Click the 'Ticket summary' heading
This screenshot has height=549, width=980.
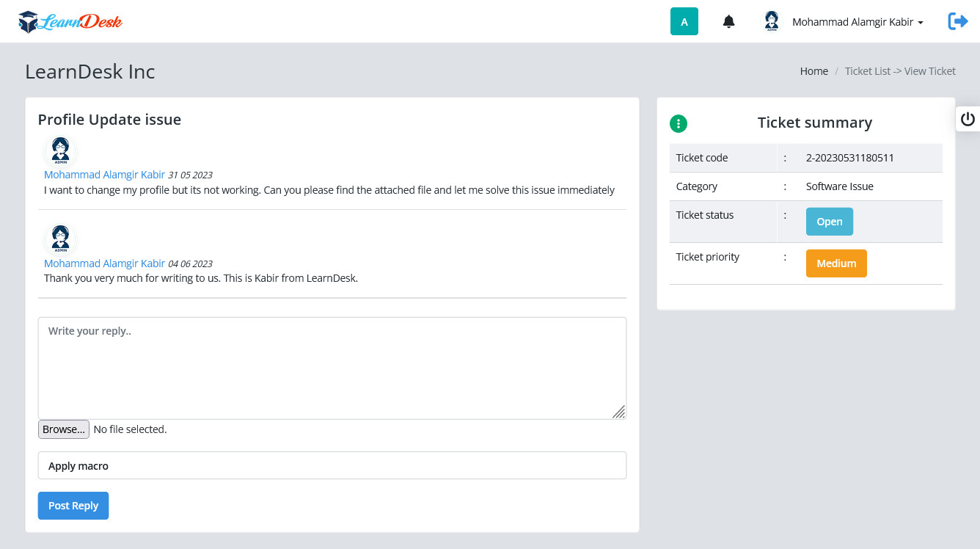pos(815,123)
